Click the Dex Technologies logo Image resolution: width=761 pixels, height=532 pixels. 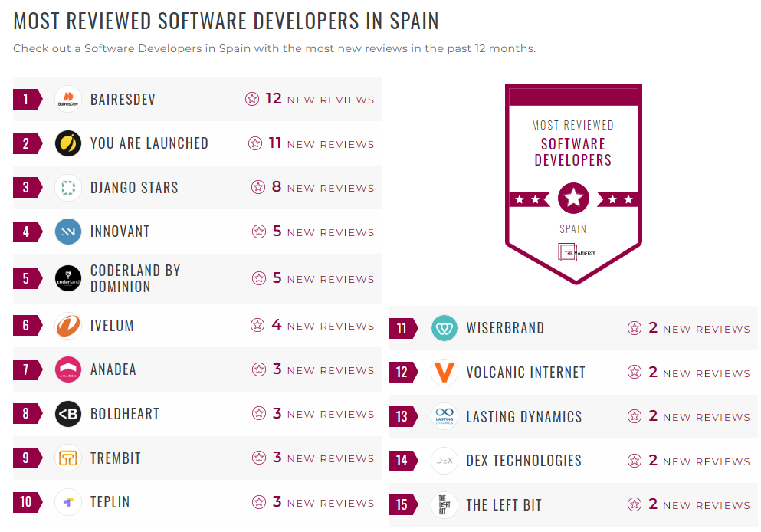pyautogui.click(x=444, y=460)
